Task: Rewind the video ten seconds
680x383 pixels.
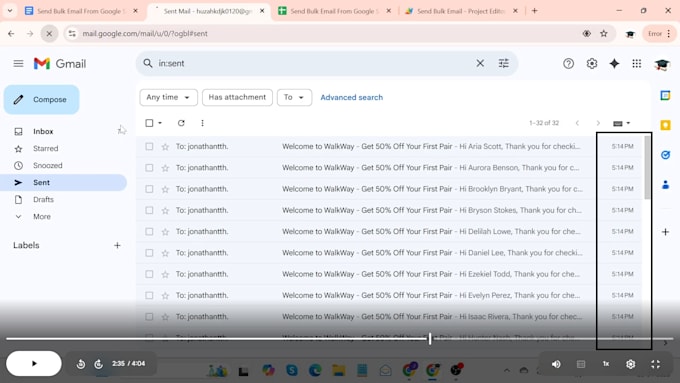Action: [x=81, y=364]
